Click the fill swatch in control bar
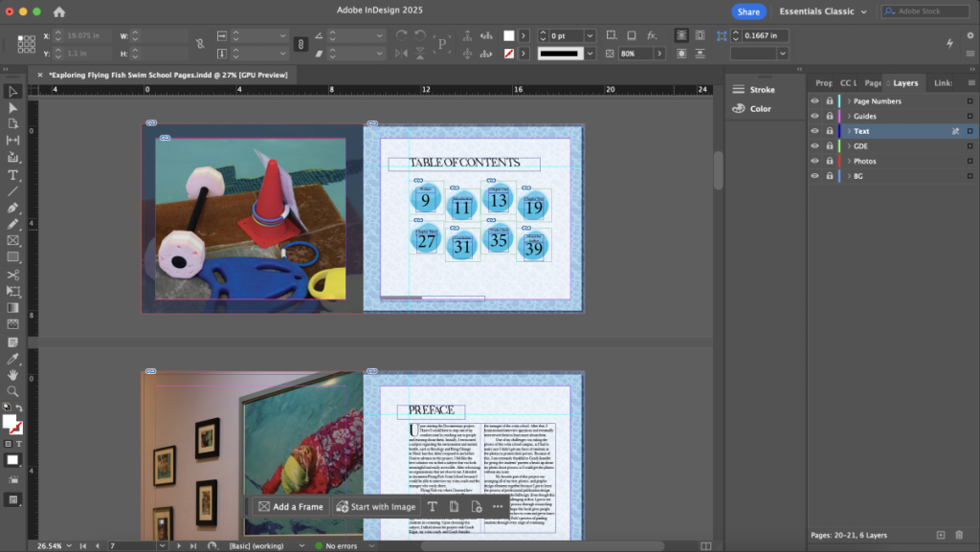The height and width of the screenshot is (552, 980). point(509,35)
